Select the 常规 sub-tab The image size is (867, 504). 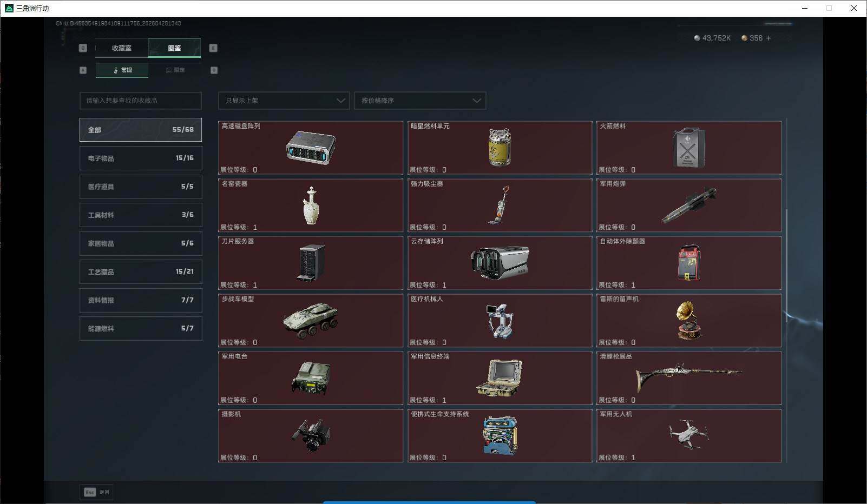click(122, 70)
